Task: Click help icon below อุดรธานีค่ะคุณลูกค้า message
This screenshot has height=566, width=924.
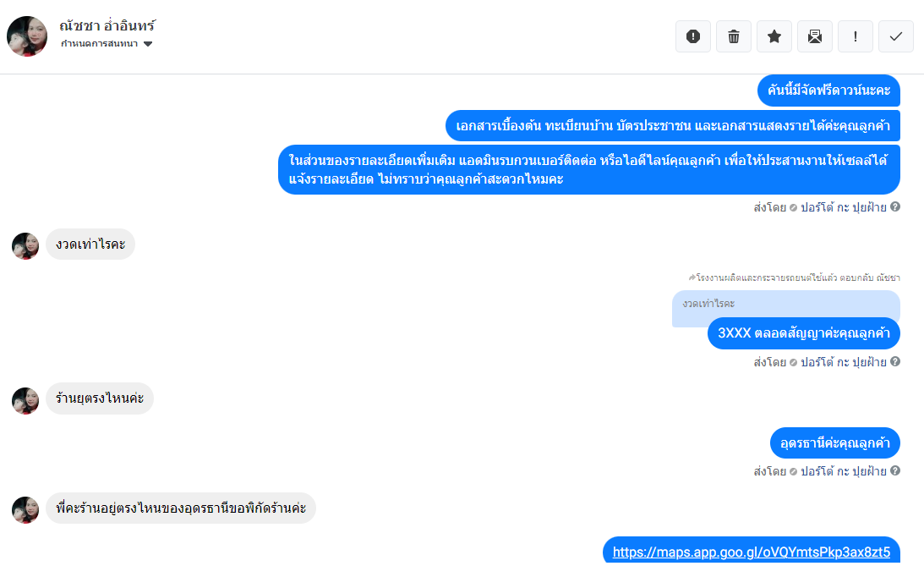Action: pos(895,470)
